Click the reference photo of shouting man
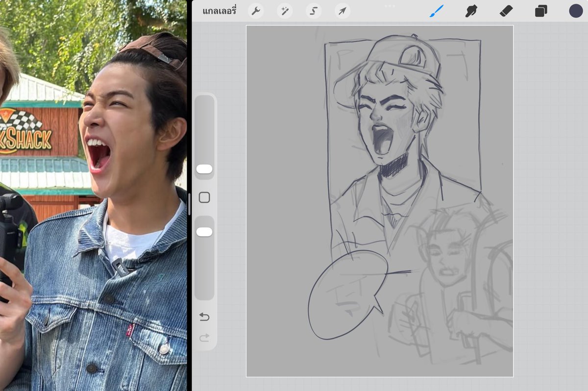Image resolution: width=588 pixels, height=391 pixels. pos(93,195)
